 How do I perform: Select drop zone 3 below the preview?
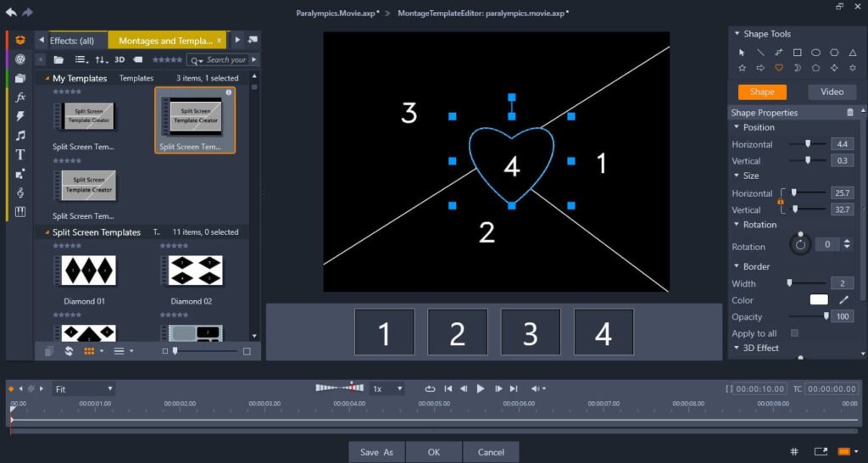click(x=531, y=332)
